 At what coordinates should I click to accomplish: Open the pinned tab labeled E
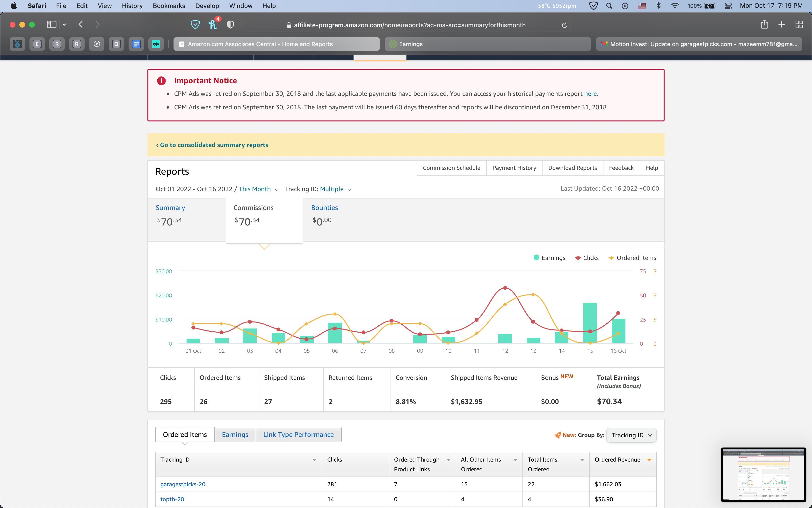(37, 44)
